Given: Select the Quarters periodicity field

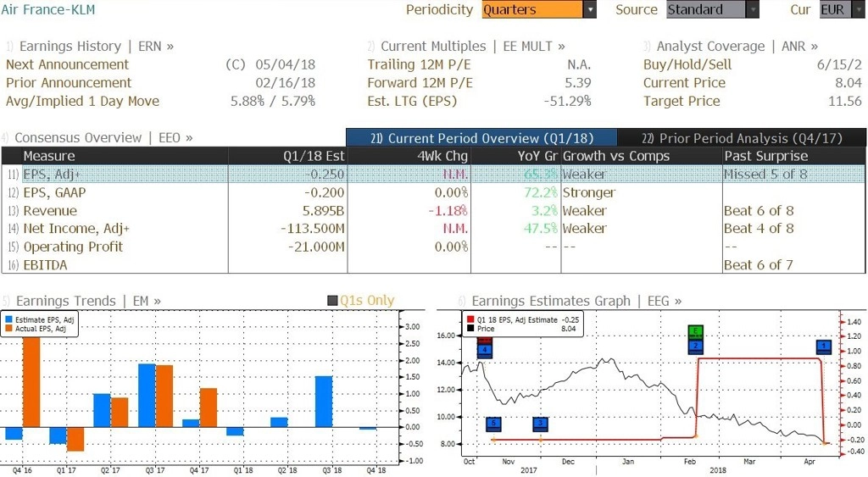Looking at the screenshot, I should (532, 9).
